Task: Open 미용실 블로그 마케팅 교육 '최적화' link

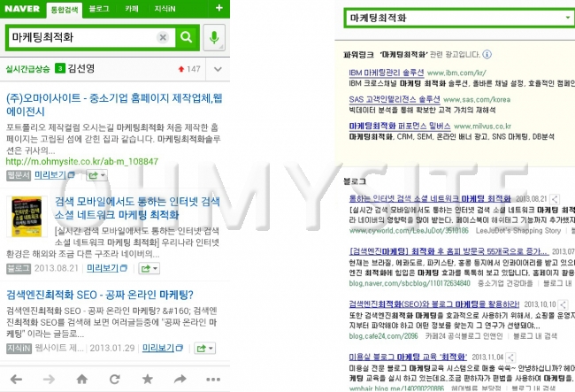Action: (408, 357)
